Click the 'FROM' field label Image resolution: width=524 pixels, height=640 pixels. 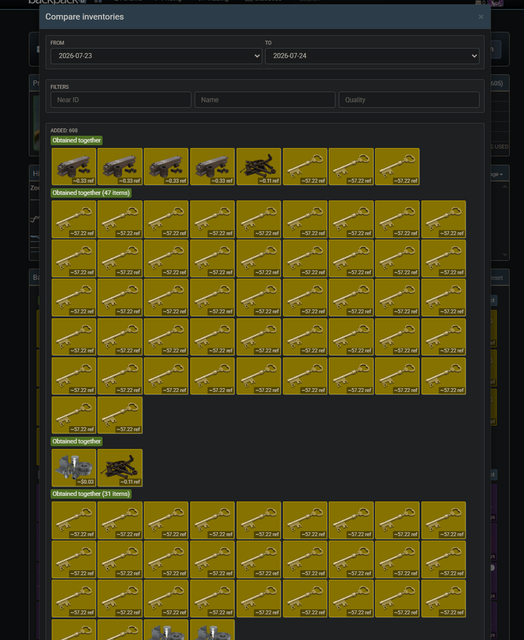click(x=57, y=43)
